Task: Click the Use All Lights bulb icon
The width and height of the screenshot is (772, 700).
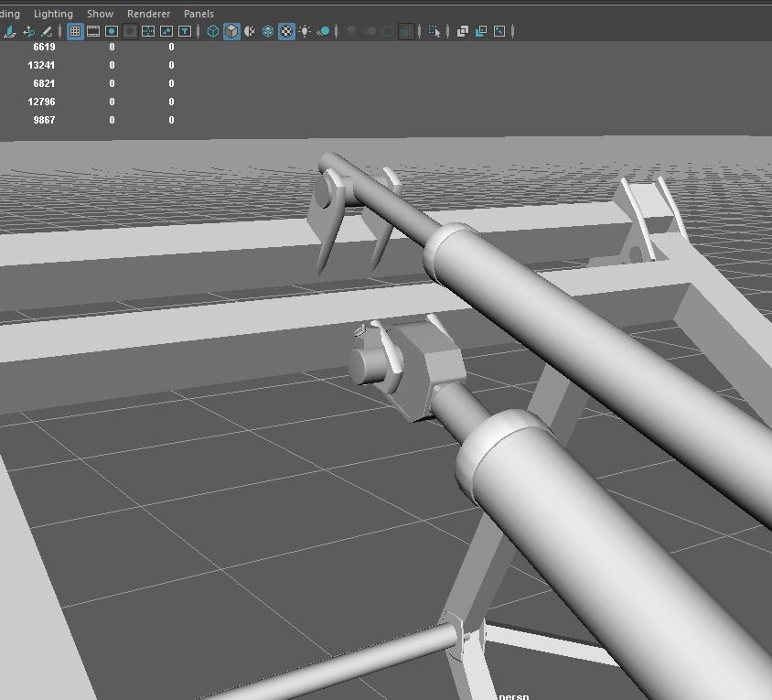Action: pyautogui.click(x=305, y=31)
